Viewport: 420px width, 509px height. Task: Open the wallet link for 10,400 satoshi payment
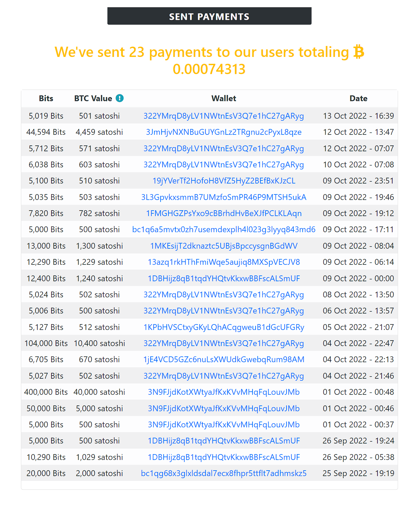(224, 343)
